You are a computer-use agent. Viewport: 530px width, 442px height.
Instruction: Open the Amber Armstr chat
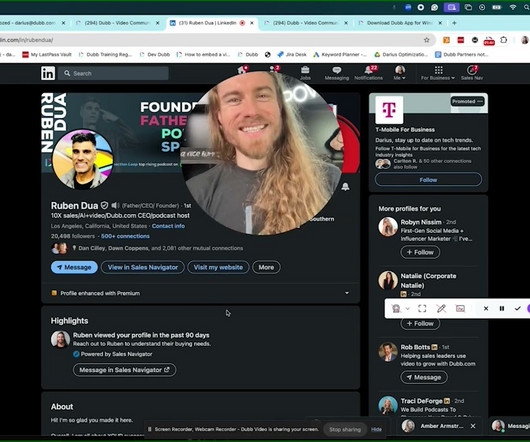click(433, 426)
